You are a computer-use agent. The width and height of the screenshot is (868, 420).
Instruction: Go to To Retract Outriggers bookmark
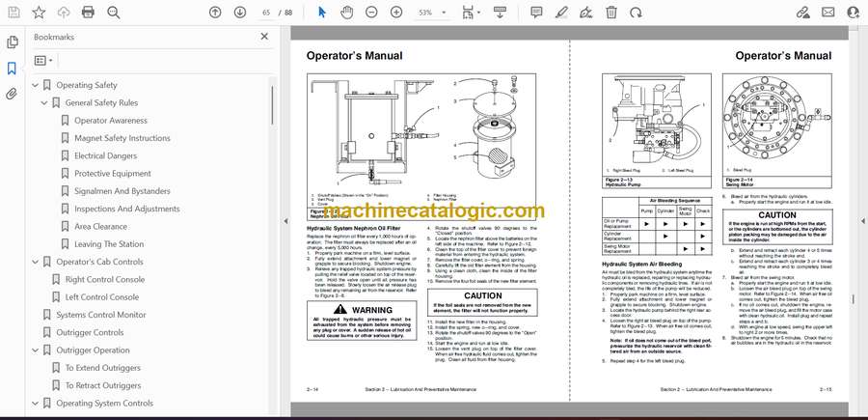pos(103,385)
